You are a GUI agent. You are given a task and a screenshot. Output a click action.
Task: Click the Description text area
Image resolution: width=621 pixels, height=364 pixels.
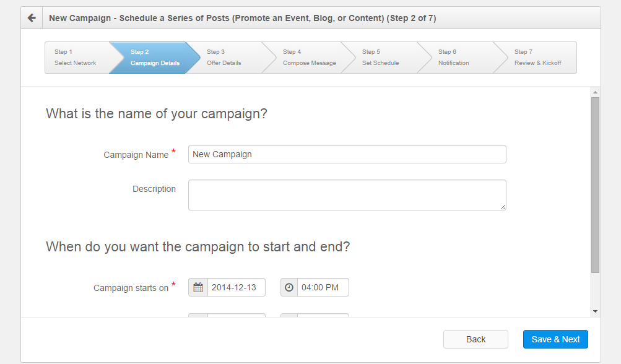[x=347, y=194]
